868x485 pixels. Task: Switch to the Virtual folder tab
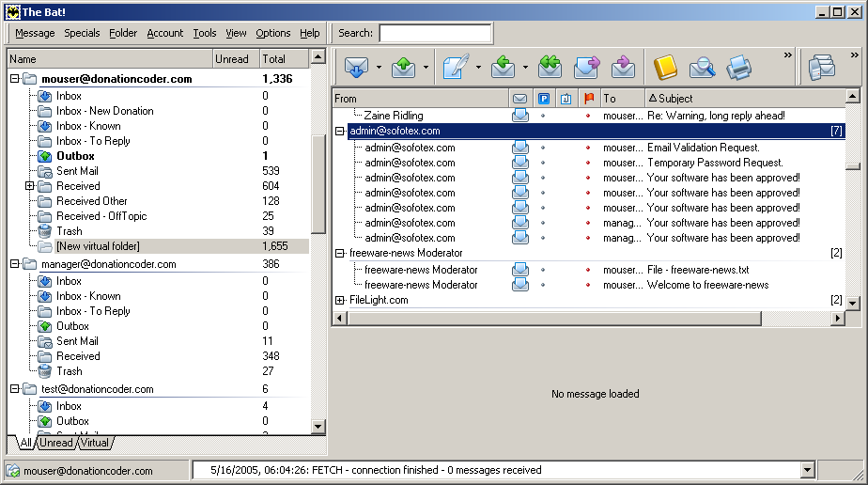tap(95, 443)
